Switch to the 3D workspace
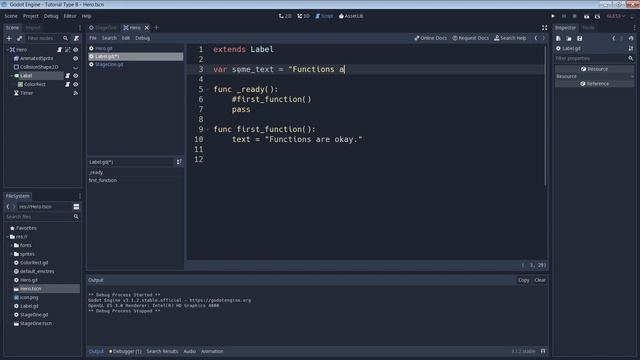This screenshot has width=640, height=360. click(303, 16)
